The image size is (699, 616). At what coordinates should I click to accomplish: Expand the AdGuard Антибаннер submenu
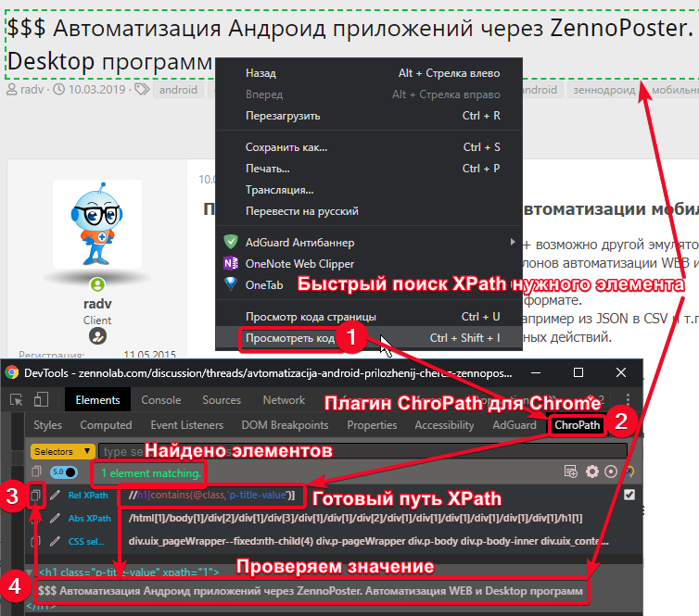coord(369,243)
